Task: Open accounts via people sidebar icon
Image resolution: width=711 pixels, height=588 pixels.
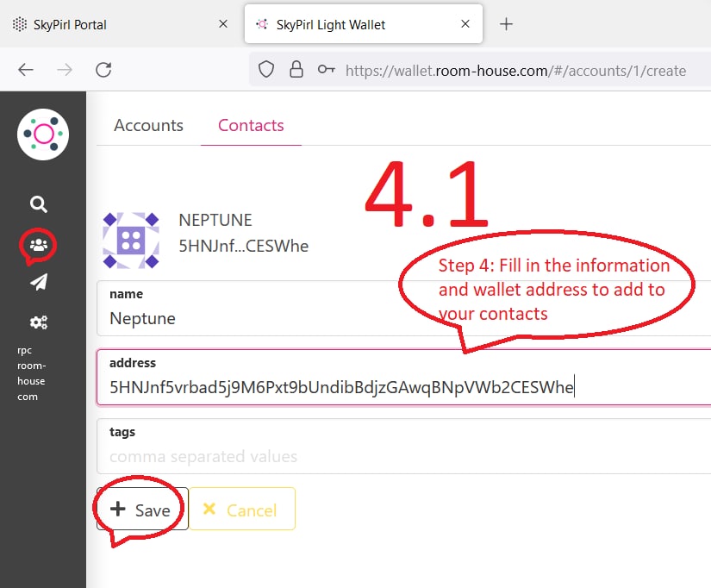Action: coord(39,246)
